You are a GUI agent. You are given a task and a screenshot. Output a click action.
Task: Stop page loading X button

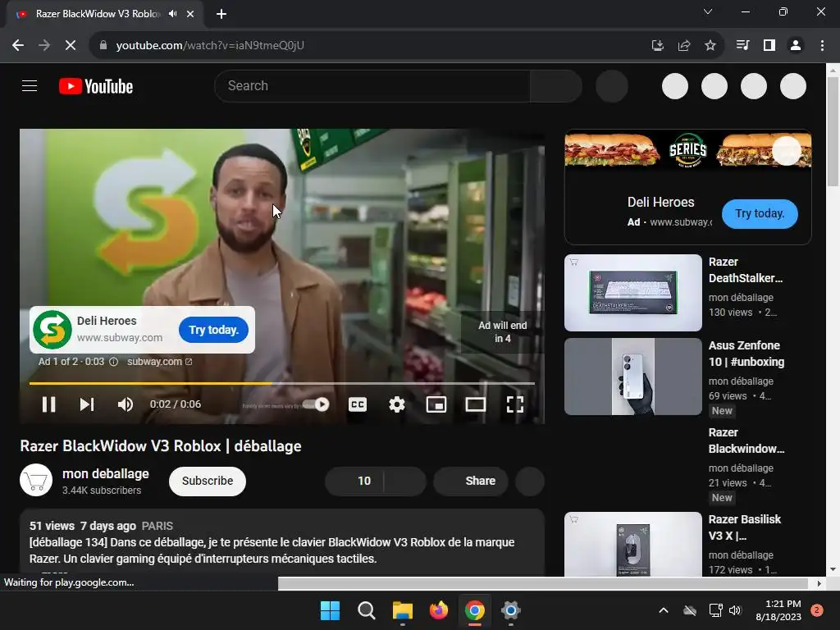tap(71, 46)
